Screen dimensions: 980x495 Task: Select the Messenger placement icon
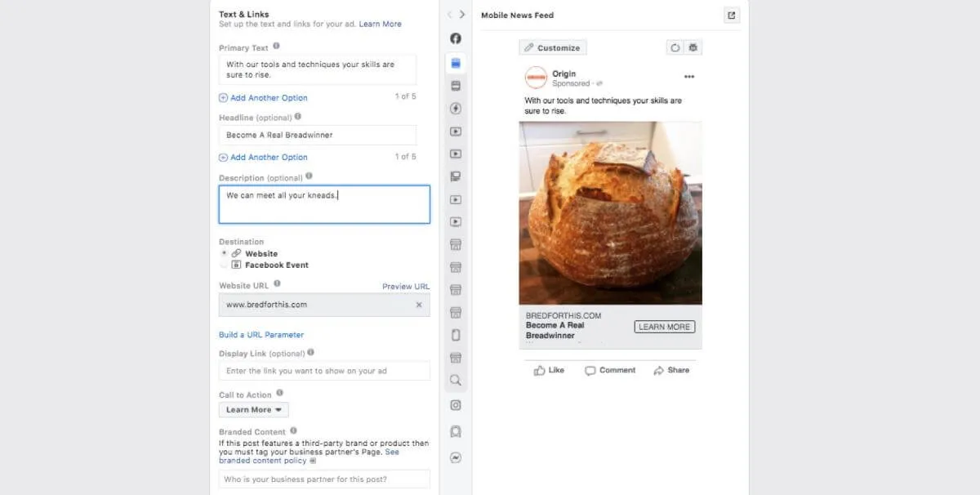456,457
